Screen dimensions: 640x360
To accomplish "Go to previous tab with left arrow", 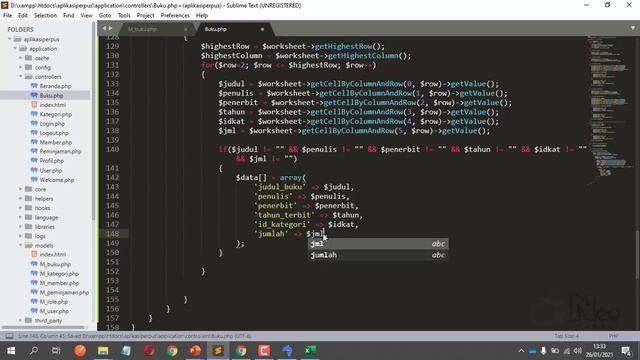I will 104,28.
